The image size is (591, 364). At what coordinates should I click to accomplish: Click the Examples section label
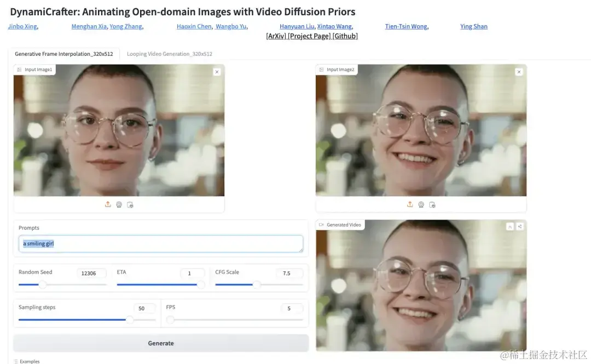point(30,361)
